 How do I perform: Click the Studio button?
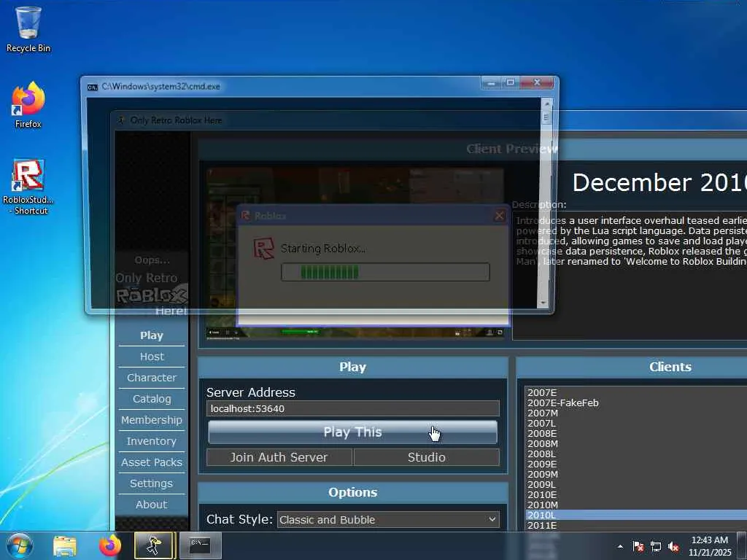point(426,457)
